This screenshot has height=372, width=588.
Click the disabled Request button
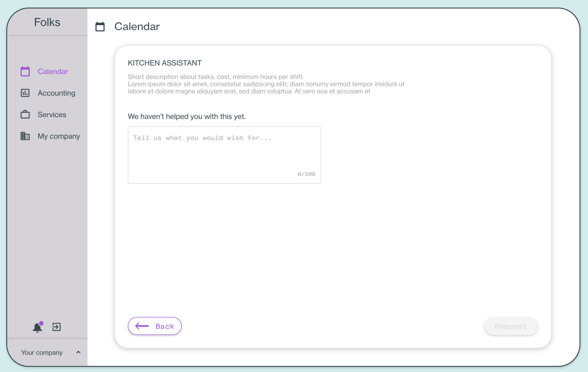tap(511, 326)
